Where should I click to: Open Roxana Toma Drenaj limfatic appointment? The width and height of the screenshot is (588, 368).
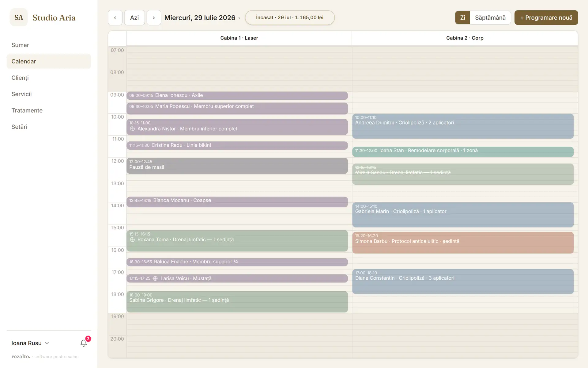coord(237,241)
